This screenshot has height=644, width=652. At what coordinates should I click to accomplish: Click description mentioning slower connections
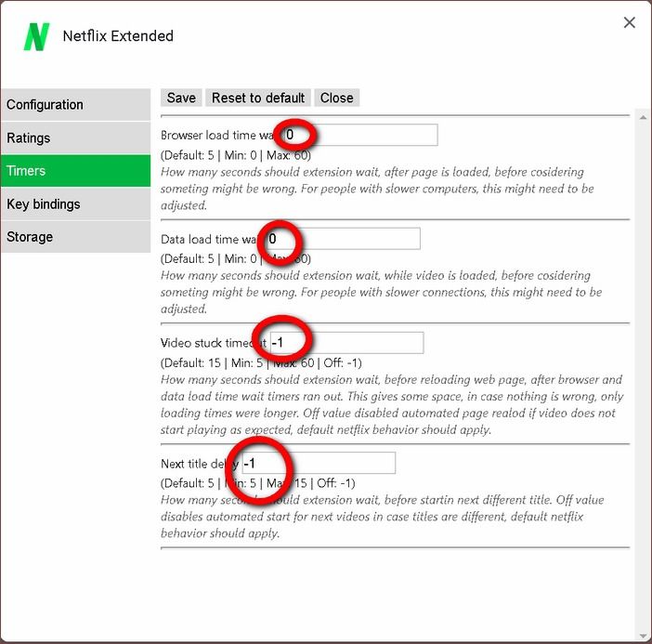382,292
